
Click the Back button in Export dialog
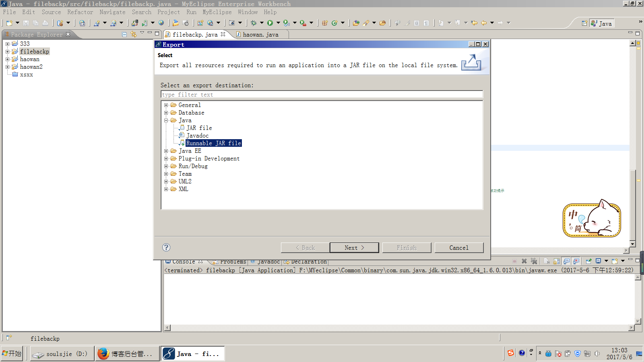click(305, 248)
